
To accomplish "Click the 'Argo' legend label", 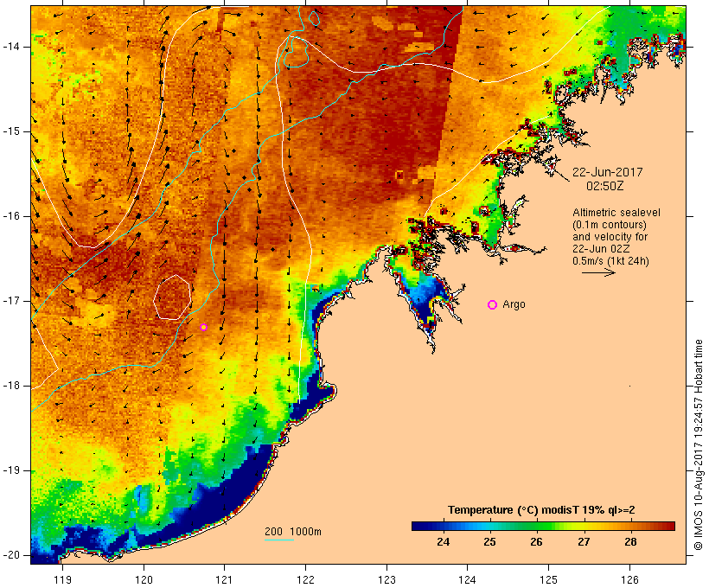I will coord(514,304).
